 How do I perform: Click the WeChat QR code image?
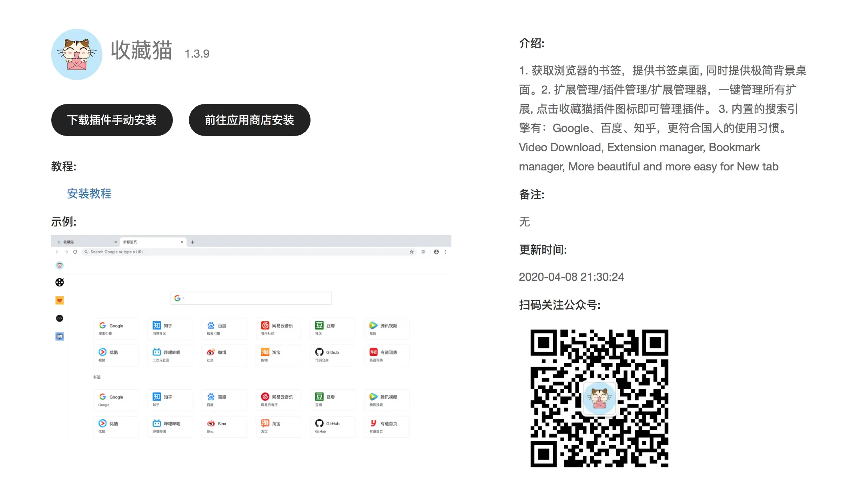[x=599, y=398]
